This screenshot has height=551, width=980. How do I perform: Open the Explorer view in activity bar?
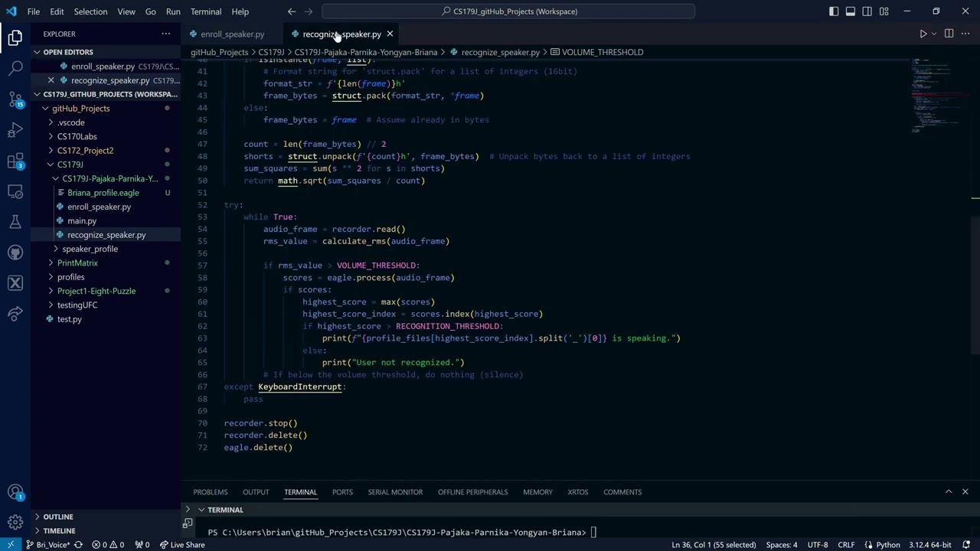15,37
